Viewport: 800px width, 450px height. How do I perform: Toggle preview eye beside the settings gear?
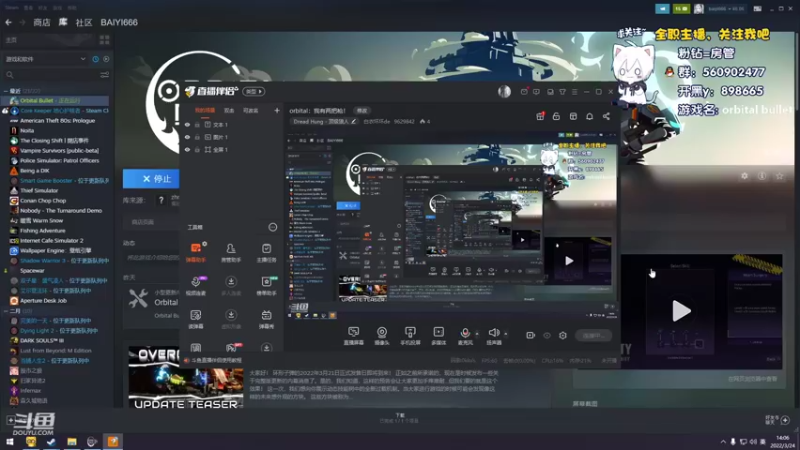tap(547, 335)
